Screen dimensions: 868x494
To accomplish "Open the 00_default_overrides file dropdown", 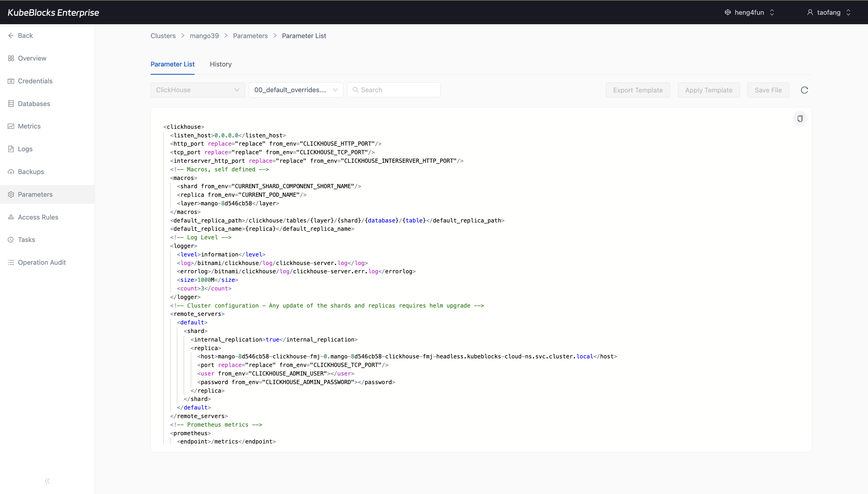I will [296, 90].
